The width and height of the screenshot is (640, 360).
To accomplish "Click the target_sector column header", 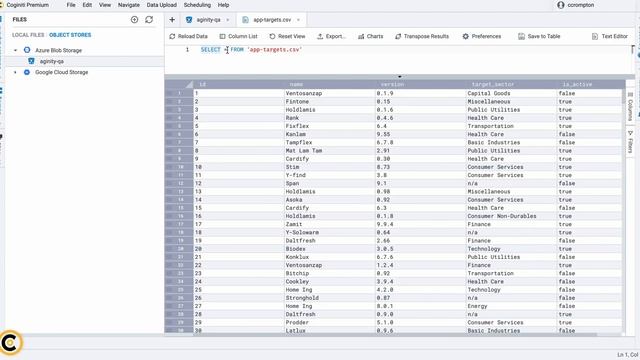I will tap(512, 84).
